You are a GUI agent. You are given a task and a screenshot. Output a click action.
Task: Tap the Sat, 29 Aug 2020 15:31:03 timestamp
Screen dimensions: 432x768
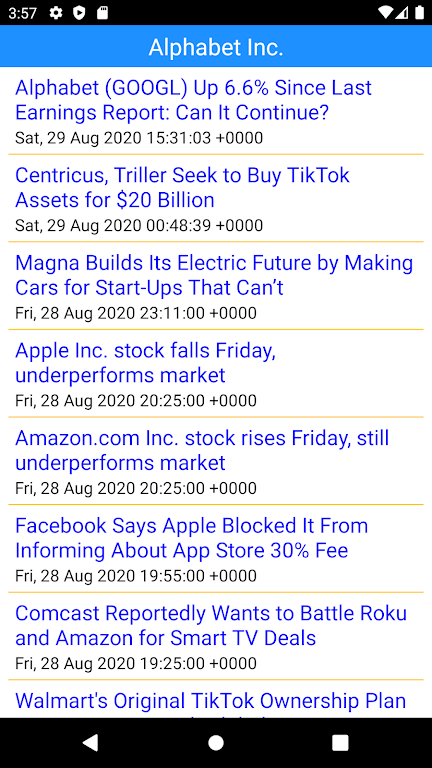tap(139, 138)
